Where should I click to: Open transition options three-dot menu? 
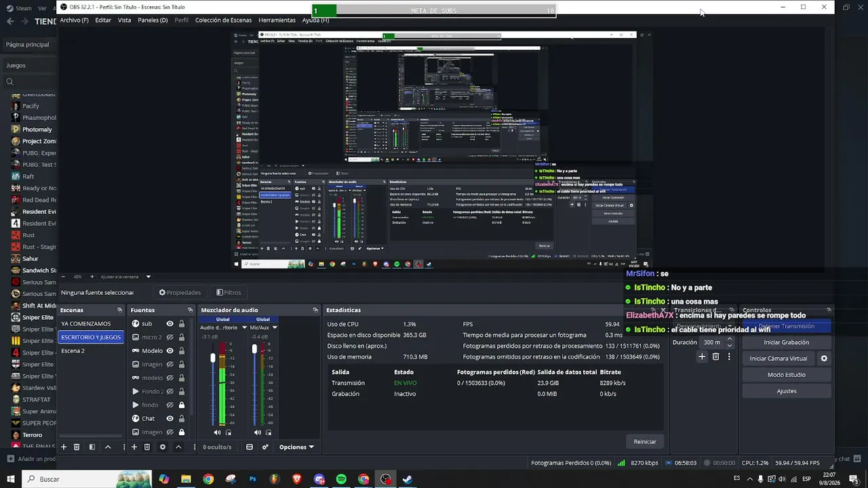(x=729, y=357)
